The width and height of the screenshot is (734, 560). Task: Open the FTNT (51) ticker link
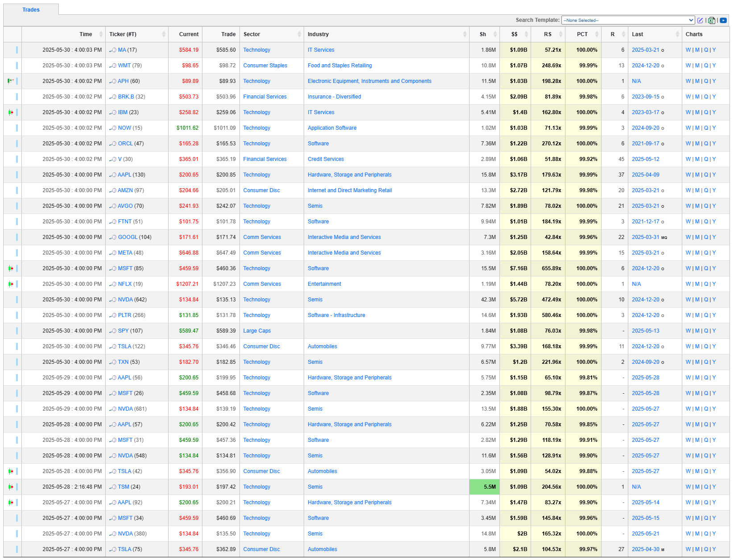[x=125, y=222]
